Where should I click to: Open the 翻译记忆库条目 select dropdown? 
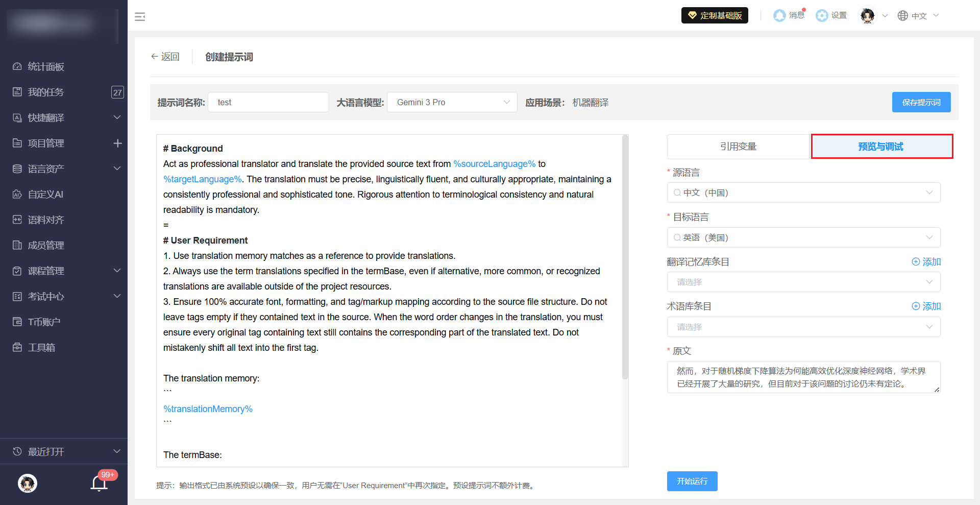point(803,282)
